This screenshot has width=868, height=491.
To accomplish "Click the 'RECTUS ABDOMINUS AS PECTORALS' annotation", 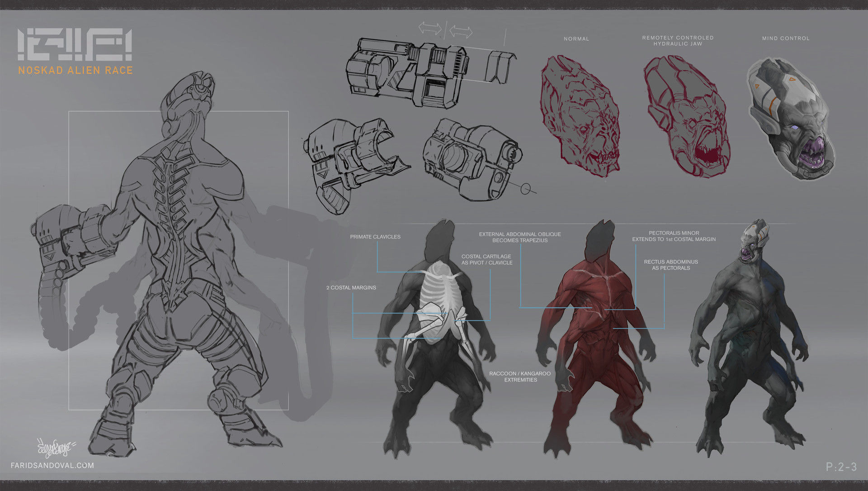I will point(671,265).
